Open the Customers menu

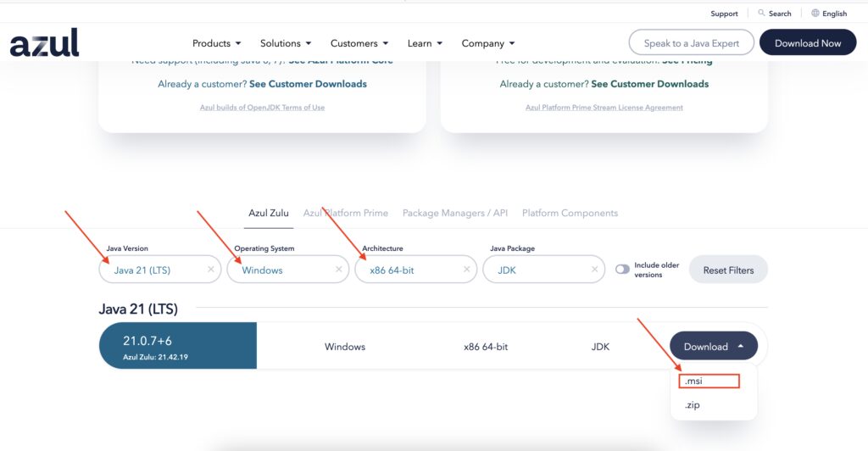pos(359,43)
